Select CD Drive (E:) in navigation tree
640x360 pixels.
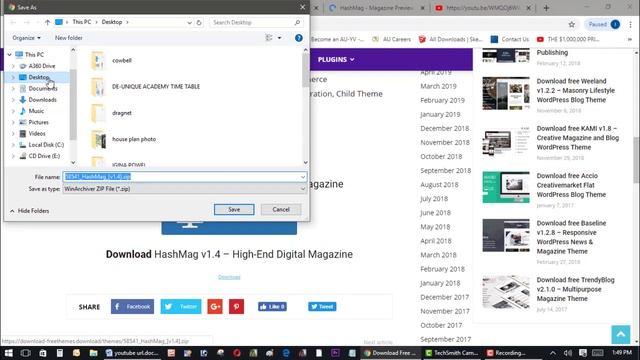44,156
